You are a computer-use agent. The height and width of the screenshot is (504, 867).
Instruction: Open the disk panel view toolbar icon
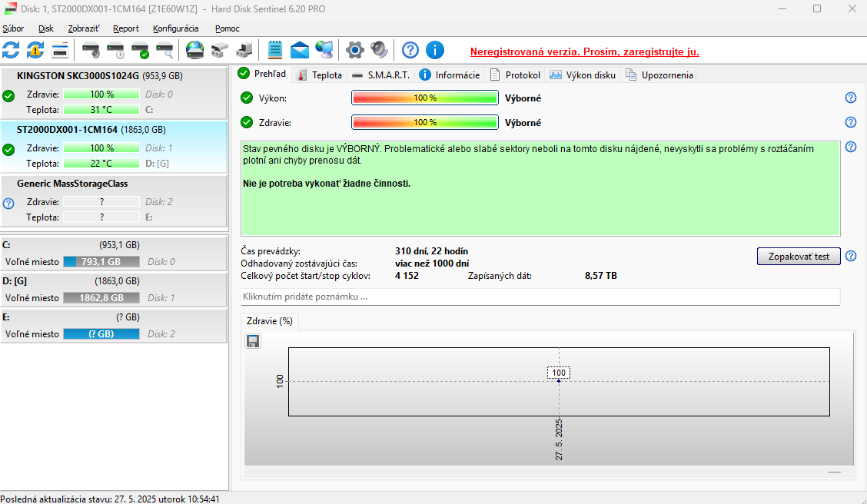(60, 50)
